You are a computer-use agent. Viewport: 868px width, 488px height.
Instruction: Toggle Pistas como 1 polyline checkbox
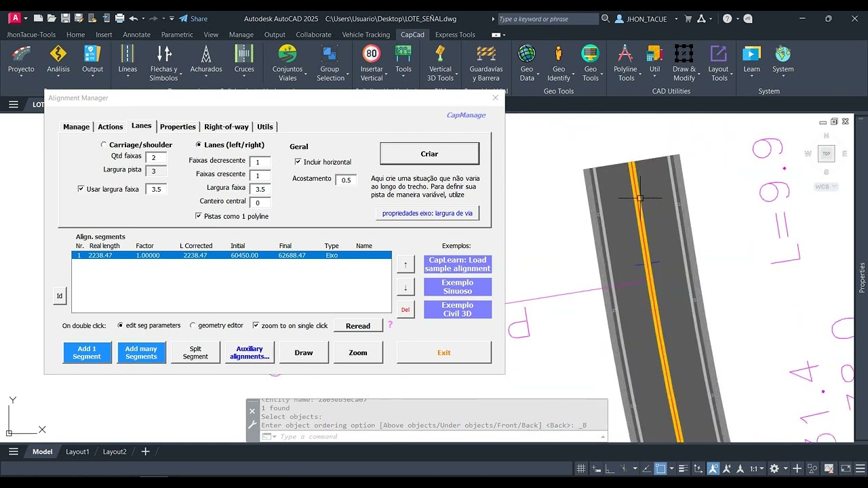[198, 216]
